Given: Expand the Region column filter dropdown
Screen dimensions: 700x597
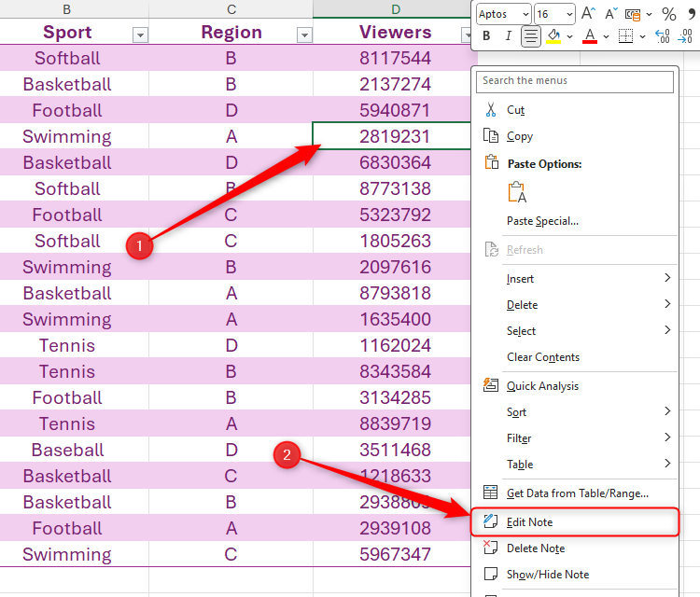Looking at the screenshot, I should pyautogui.click(x=303, y=35).
